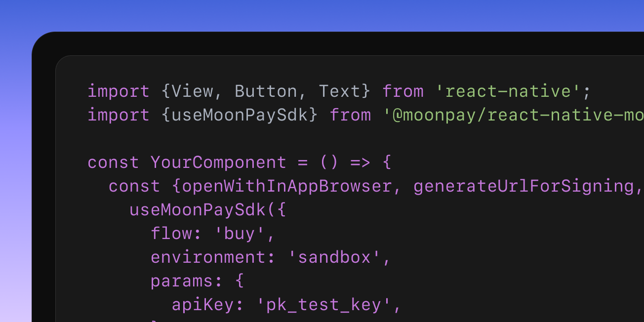Click the 'react-native' string in the first import
Screen dimensions: 644x322
(x=508, y=91)
